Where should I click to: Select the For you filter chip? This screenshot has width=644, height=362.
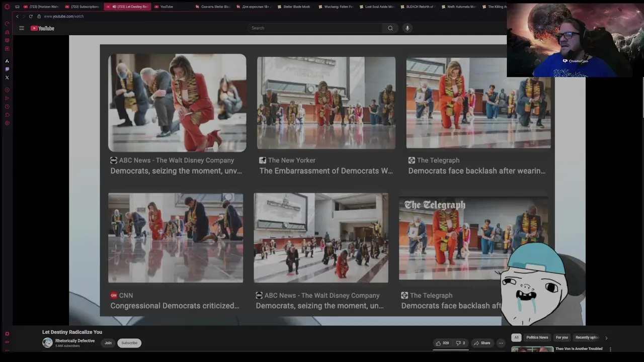click(562, 337)
